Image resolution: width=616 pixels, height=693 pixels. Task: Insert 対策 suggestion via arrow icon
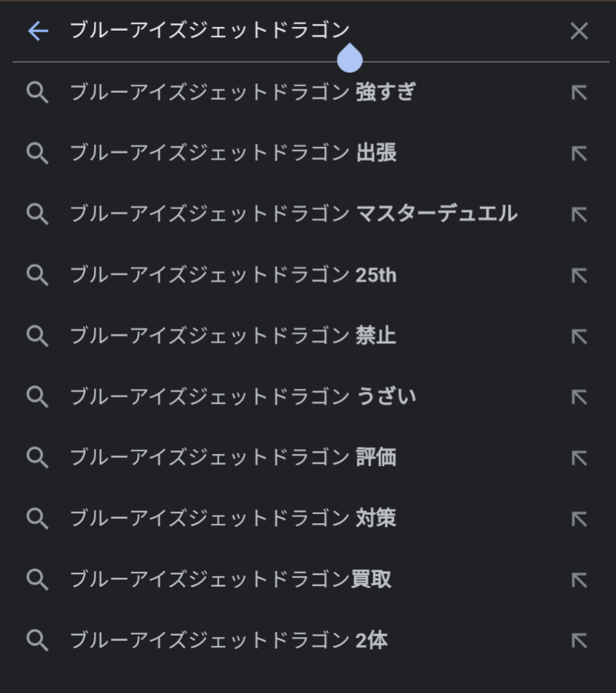click(x=579, y=519)
